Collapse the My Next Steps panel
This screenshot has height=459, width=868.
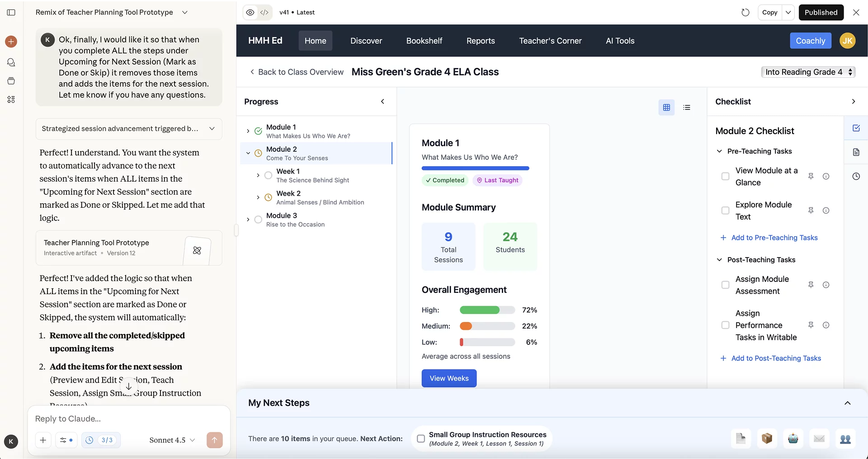847,403
